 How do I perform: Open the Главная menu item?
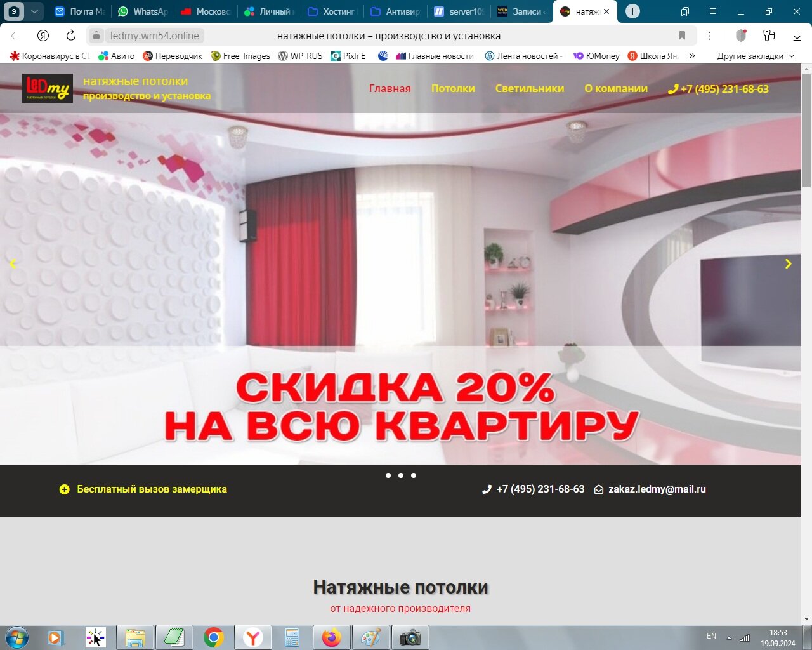[x=390, y=89]
